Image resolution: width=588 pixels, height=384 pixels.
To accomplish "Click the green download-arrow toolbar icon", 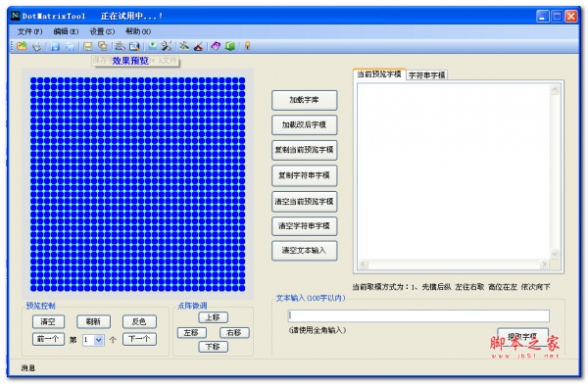I will click(152, 46).
